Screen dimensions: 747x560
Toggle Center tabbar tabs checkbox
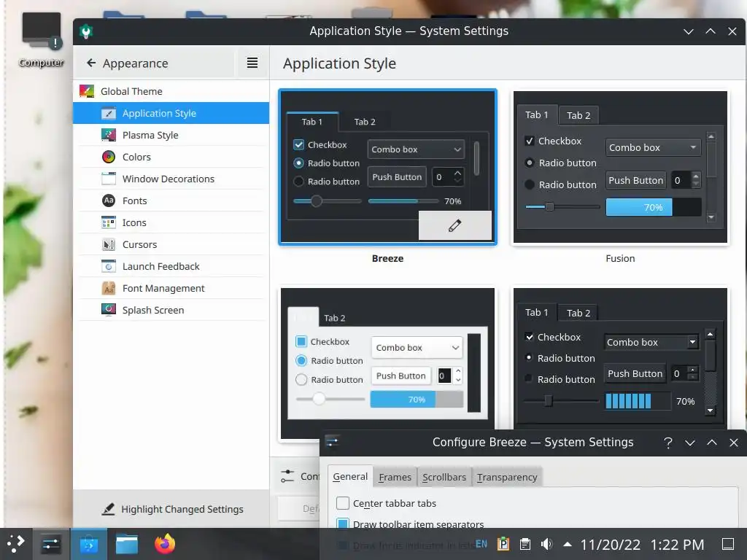click(343, 503)
